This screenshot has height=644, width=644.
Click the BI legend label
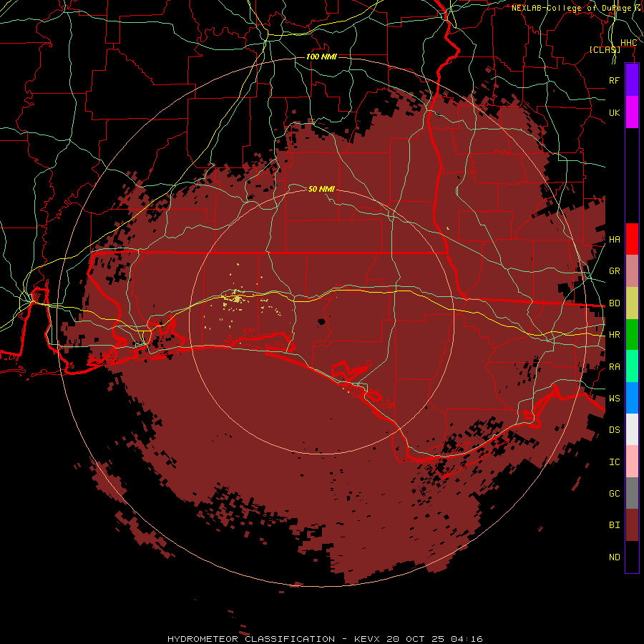click(x=614, y=525)
